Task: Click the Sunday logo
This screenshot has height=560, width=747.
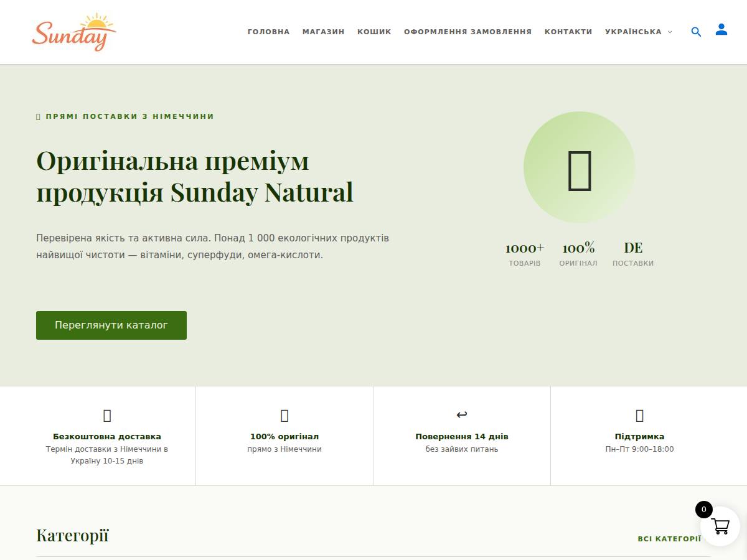Action: (x=74, y=32)
